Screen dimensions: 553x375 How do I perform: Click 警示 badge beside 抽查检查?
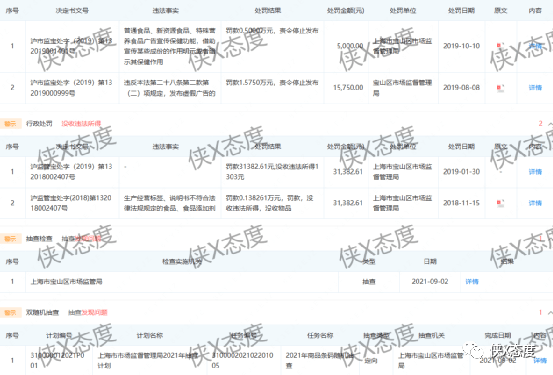coord(11,238)
